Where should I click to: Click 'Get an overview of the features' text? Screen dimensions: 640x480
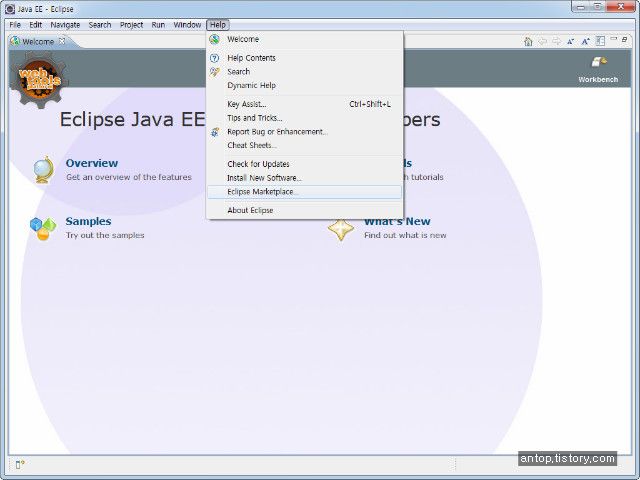point(129,177)
